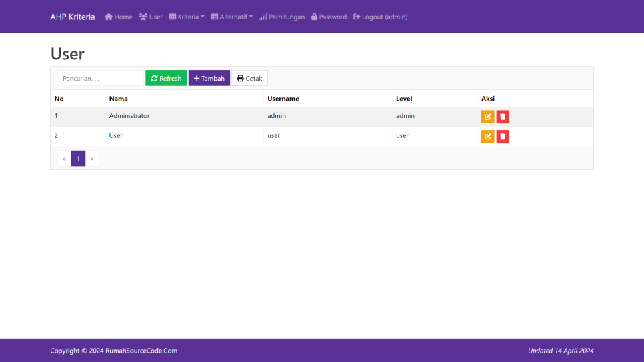
Task: Select pagination page 1
Action: [78, 159]
